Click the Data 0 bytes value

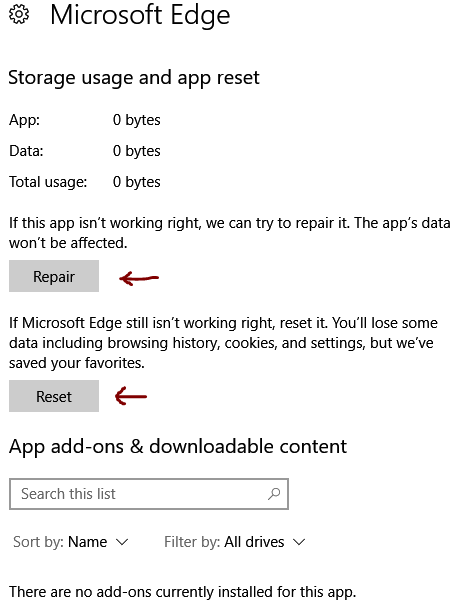[136, 151]
